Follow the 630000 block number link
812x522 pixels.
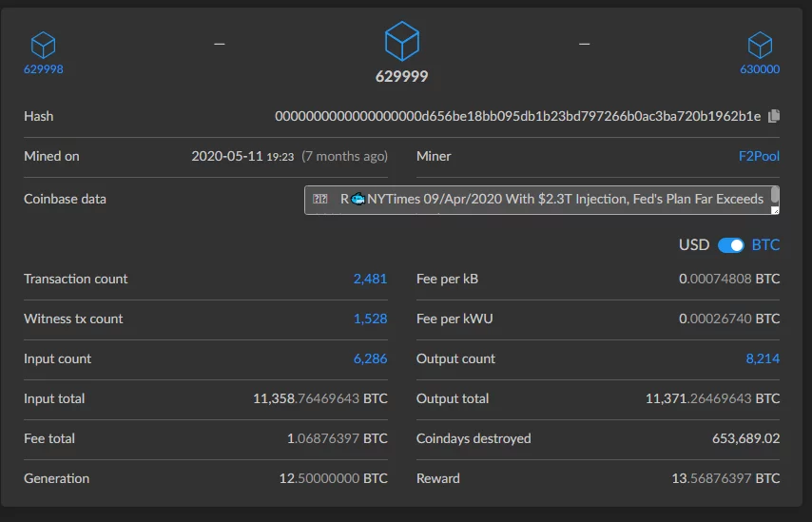[x=760, y=69]
